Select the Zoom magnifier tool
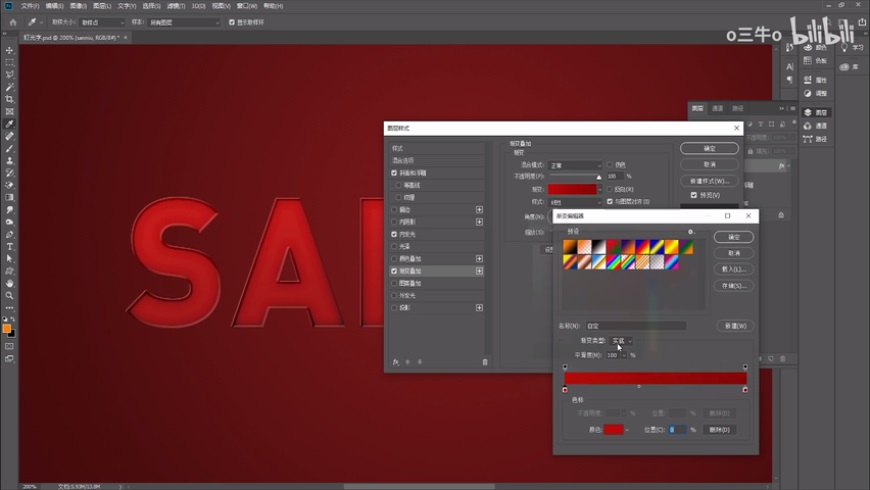The image size is (870, 490). (10, 295)
